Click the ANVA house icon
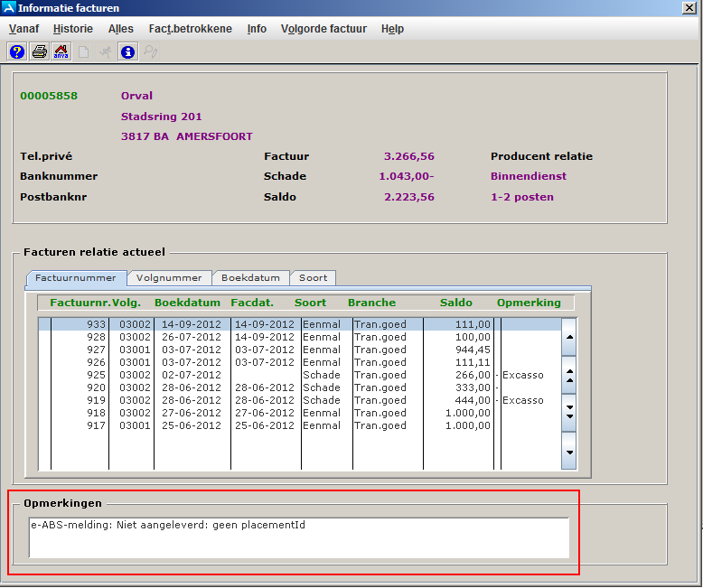The height and width of the screenshot is (588, 703). pos(61,52)
